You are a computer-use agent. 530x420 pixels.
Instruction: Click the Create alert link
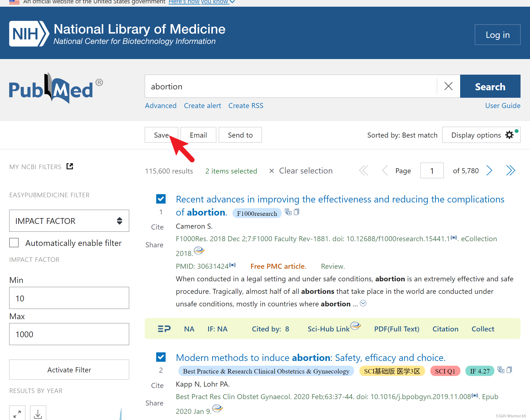(202, 106)
